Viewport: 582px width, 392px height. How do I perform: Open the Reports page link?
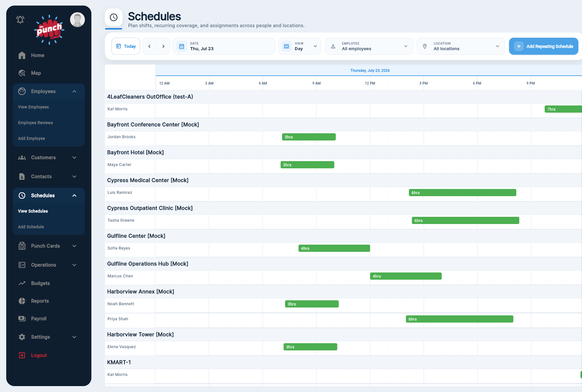40,301
